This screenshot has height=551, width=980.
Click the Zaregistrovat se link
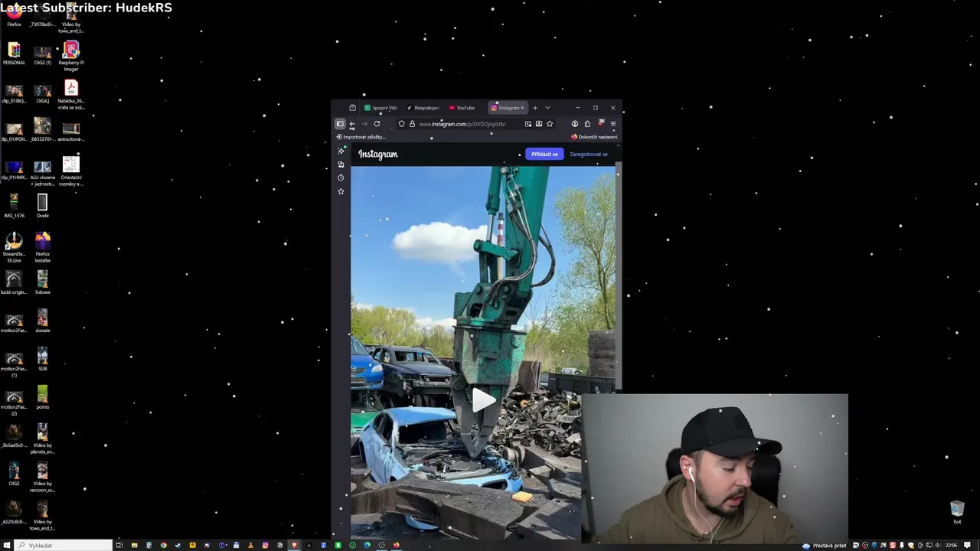[x=589, y=154]
